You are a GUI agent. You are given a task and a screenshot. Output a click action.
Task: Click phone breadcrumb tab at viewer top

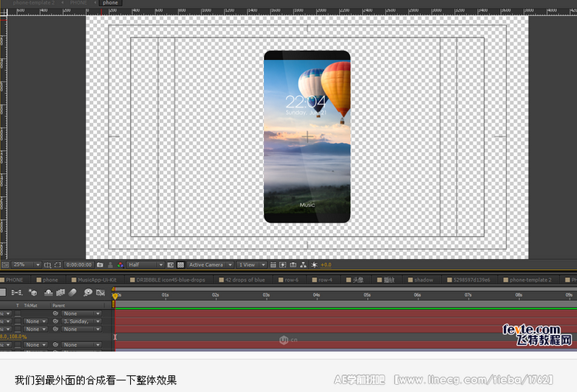coord(110,2)
